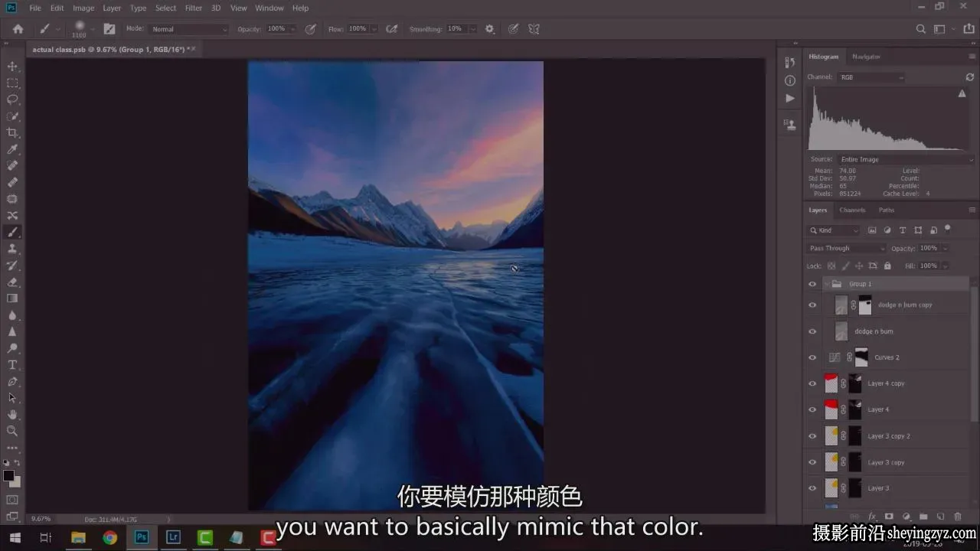The image size is (980, 551).
Task: Open Lightroom from the taskbar
Action: click(173, 537)
